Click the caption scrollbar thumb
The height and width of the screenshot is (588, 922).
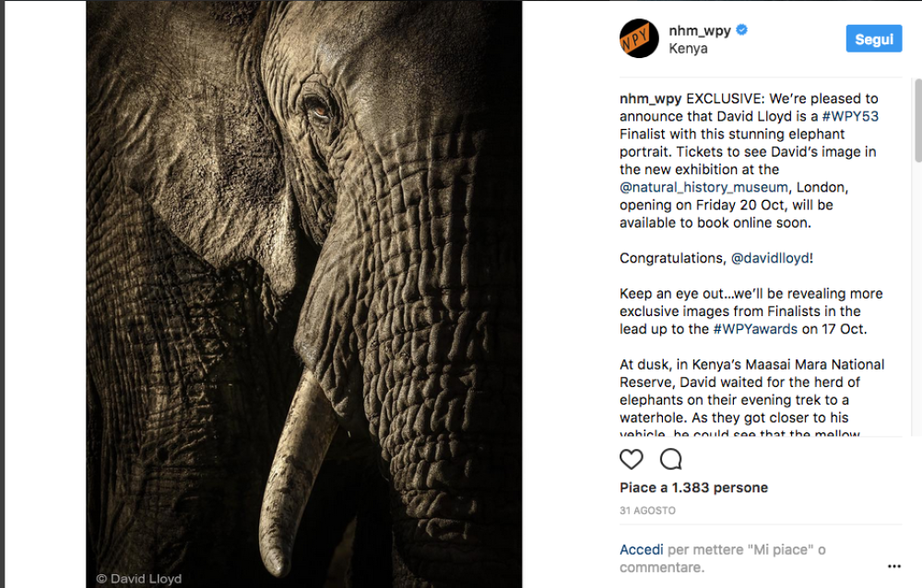(916, 120)
